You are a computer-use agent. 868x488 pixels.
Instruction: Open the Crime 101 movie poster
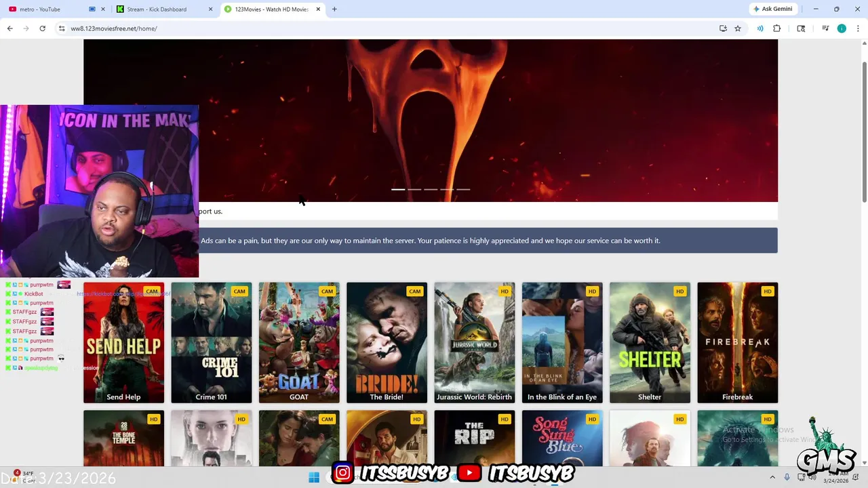tap(211, 343)
